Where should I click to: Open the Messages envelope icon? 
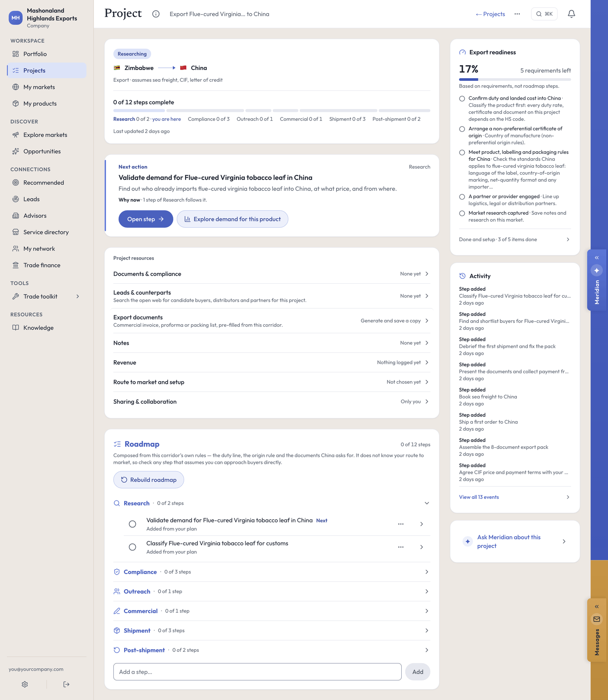[x=597, y=619]
